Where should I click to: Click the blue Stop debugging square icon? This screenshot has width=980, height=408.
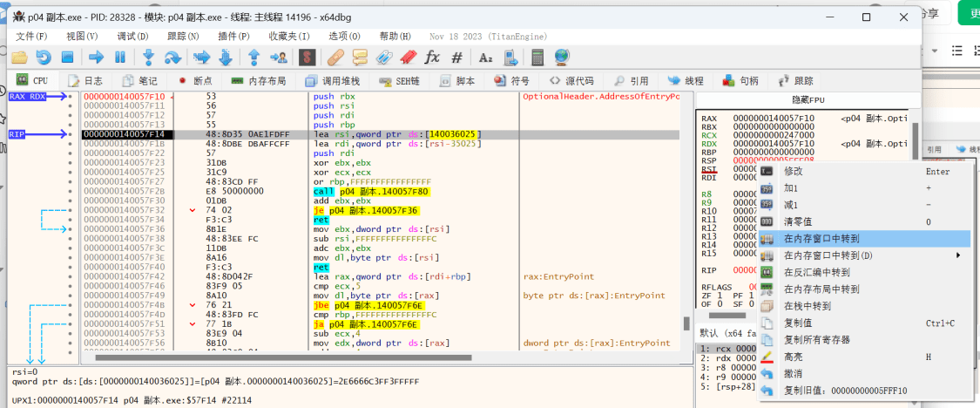(67, 58)
